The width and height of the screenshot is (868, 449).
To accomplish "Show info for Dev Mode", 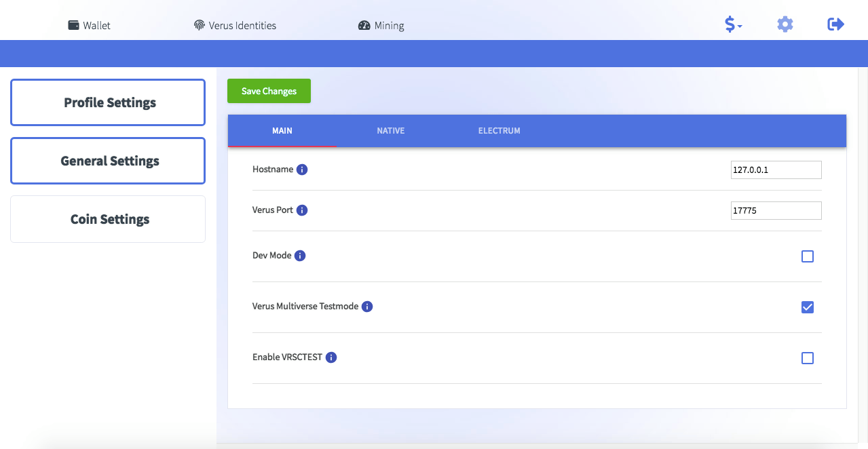I will click(x=300, y=256).
